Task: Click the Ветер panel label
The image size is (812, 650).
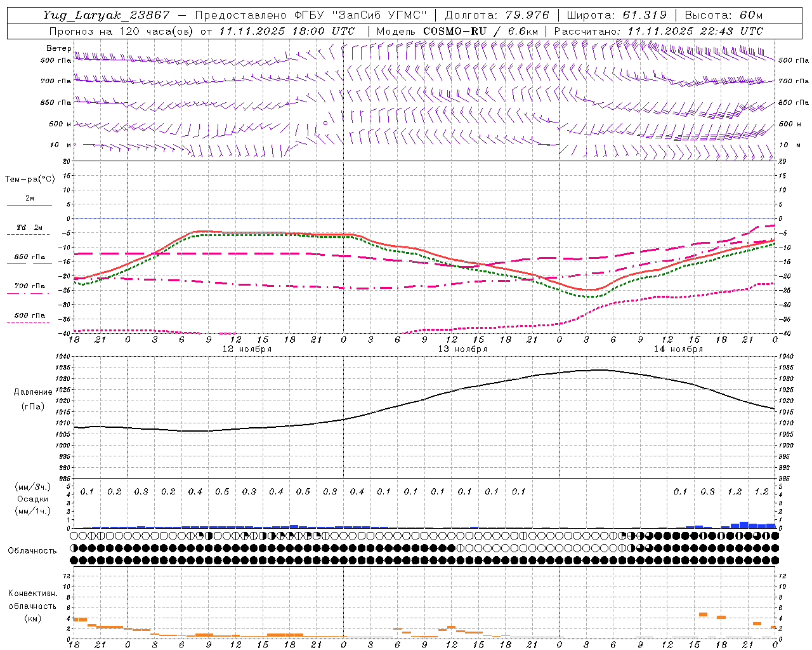Action: [58, 48]
